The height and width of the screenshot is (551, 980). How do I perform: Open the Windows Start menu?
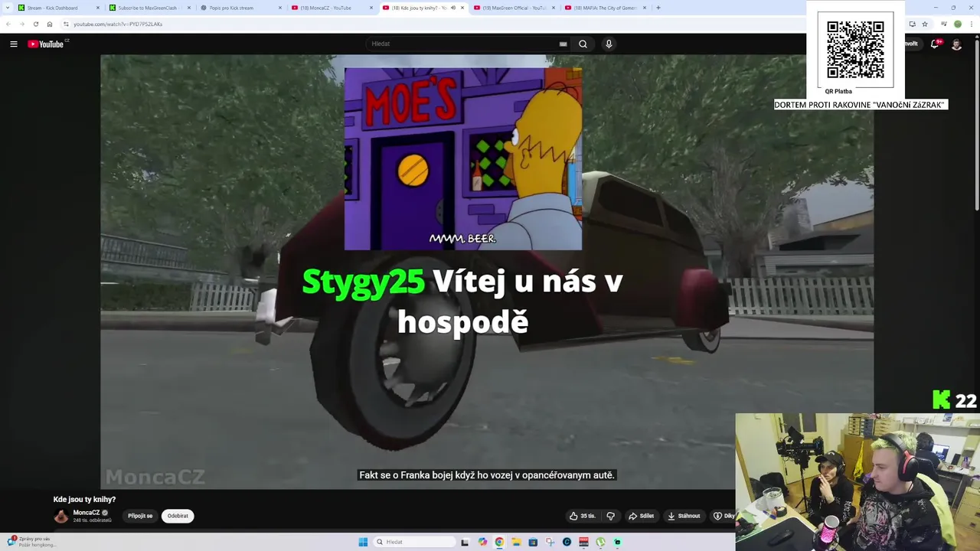point(363,542)
